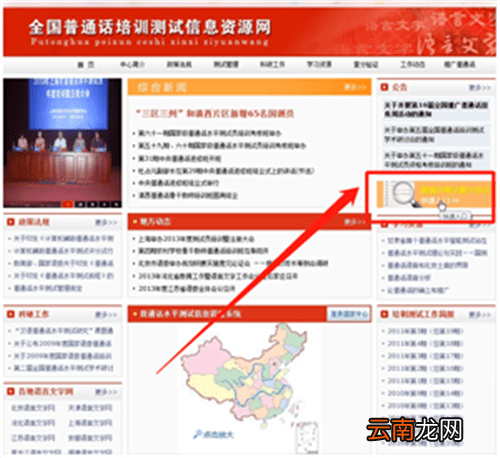
Task: Open brief 2011年第2期
Action: click(425, 368)
